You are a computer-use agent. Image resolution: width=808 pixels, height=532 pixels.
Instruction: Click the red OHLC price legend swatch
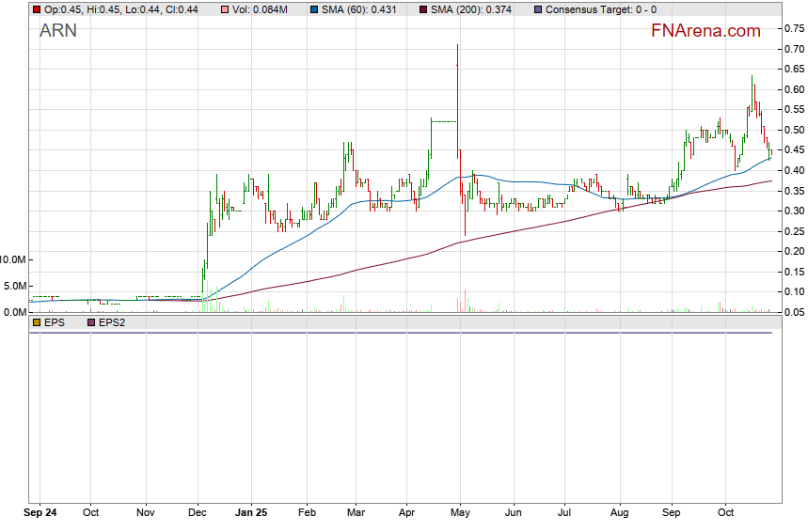37,9
